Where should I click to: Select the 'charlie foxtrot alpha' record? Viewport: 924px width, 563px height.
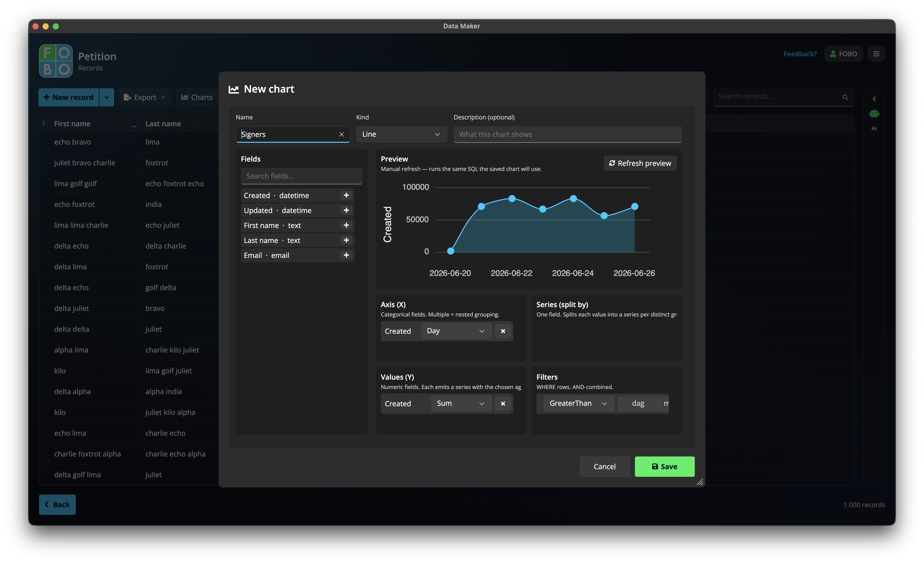pos(87,454)
